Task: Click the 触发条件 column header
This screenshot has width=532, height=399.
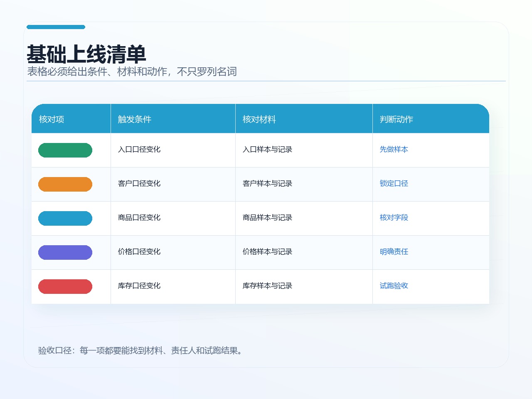Action: (x=173, y=119)
